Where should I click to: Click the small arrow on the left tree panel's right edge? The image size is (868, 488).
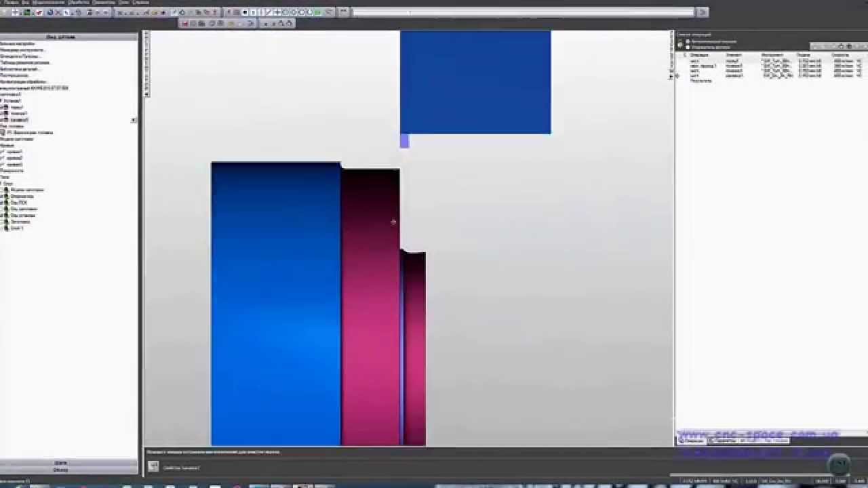point(134,120)
